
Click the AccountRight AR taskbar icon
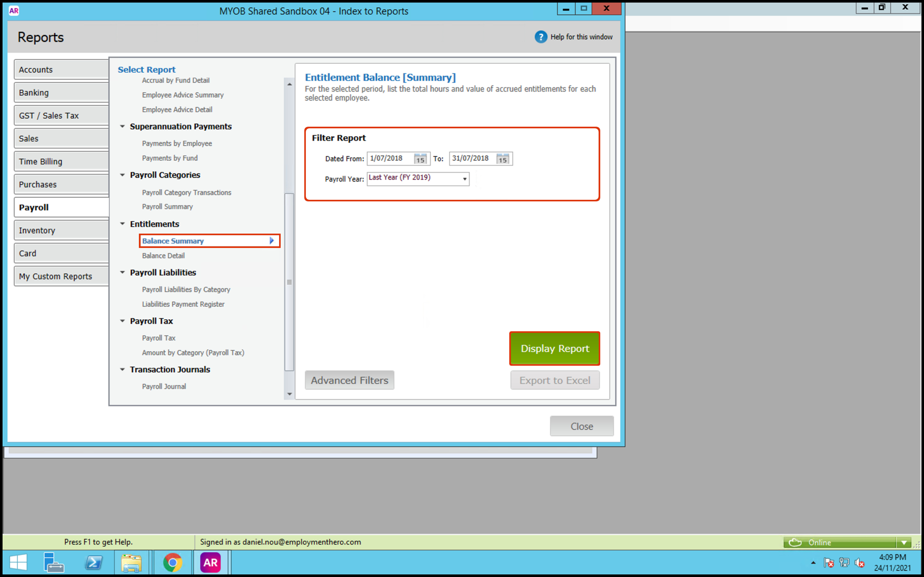[210, 563]
